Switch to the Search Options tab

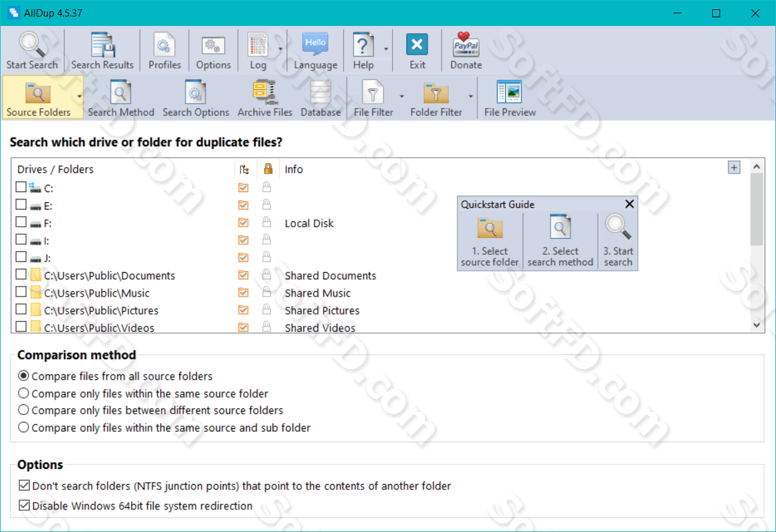[x=196, y=98]
